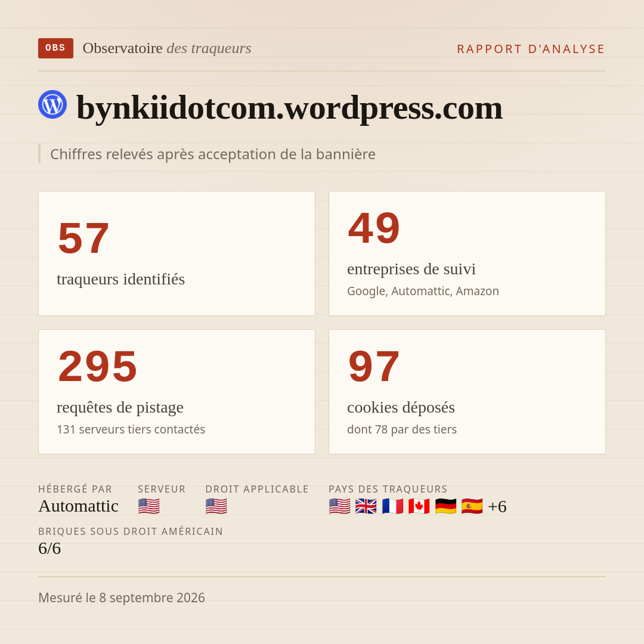Image resolution: width=644 pixels, height=644 pixels.
Task: Click the cookies déposés label
Action: pyautogui.click(x=401, y=407)
